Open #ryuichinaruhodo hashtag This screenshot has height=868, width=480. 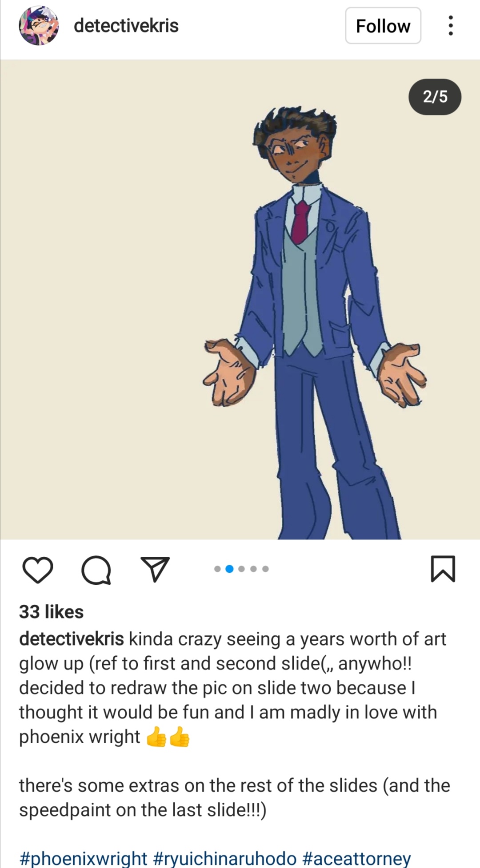point(224,858)
